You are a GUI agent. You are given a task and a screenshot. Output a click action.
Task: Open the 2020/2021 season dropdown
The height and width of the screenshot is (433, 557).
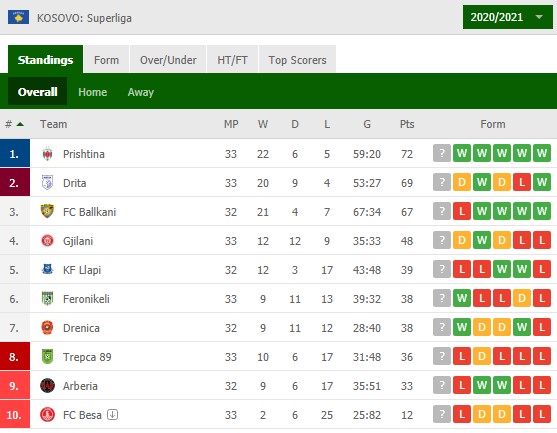pyautogui.click(x=508, y=17)
